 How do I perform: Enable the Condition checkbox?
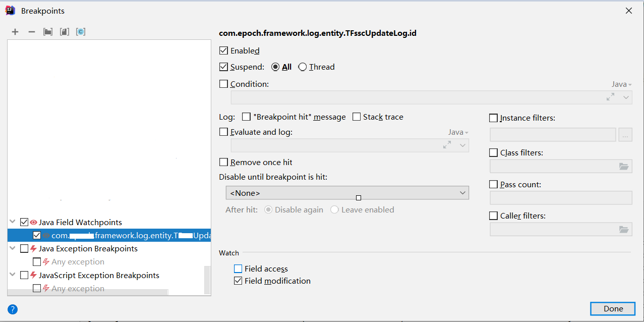[x=223, y=84]
